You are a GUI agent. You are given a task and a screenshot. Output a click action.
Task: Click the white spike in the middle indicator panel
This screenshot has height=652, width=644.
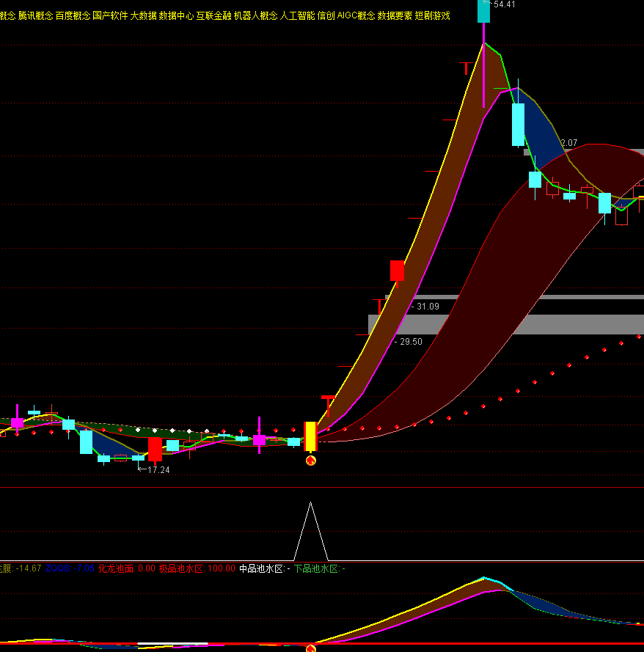[311, 530]
